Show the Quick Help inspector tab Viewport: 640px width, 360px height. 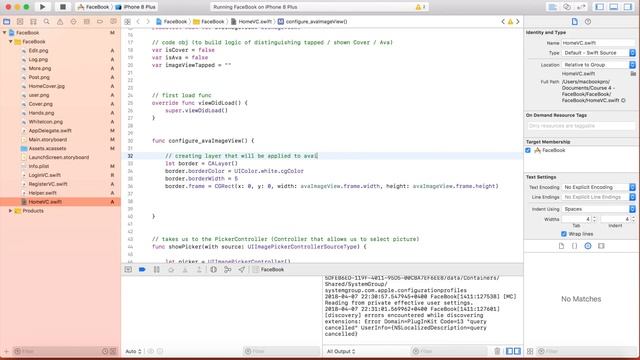tap(588, 22)
